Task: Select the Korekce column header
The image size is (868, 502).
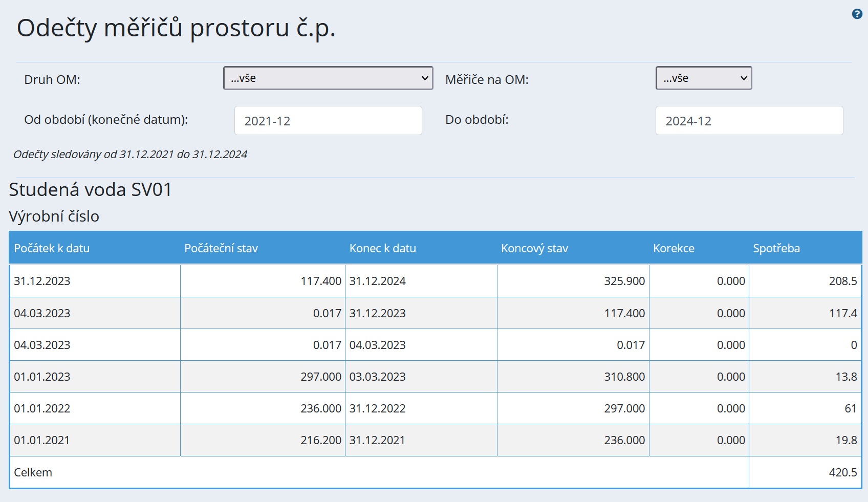Action: (674, 248)
